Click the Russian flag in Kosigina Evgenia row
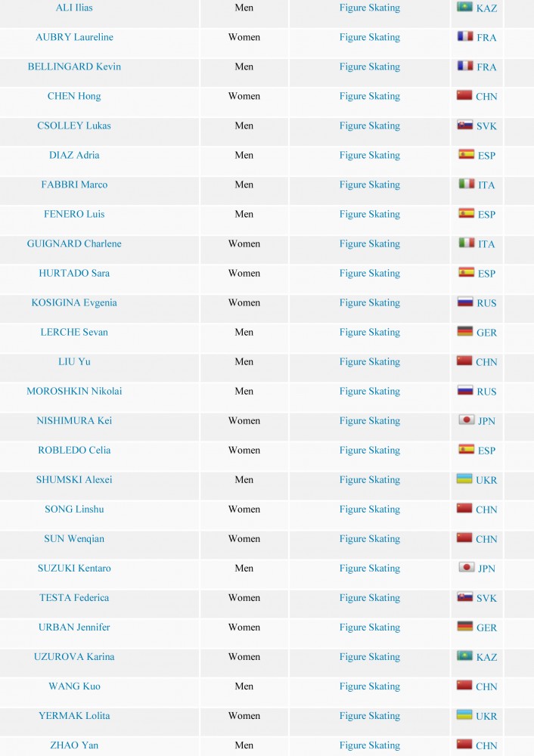This screenshot has width=534, height=756. pyautogui.click(x=465, y=302)
